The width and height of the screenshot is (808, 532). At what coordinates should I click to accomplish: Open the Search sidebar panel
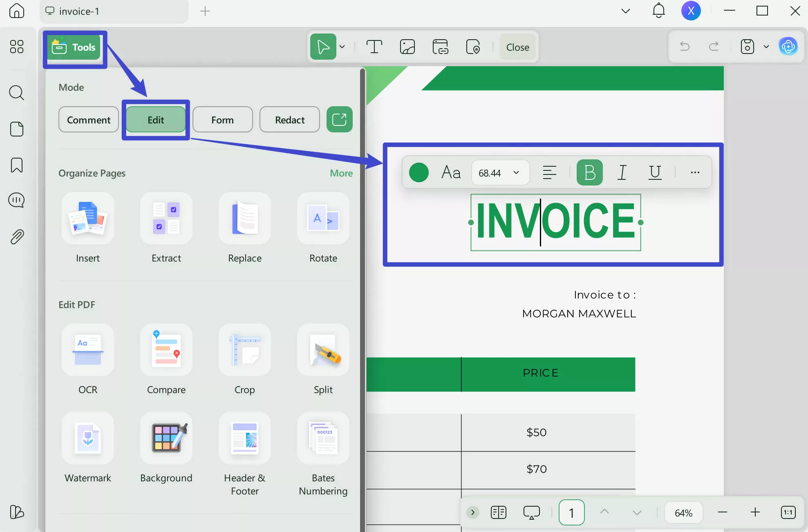click(16, 93)
